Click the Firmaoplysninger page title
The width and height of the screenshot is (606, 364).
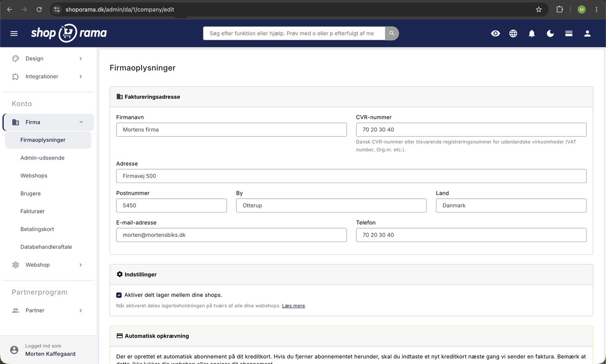point(142,68)
